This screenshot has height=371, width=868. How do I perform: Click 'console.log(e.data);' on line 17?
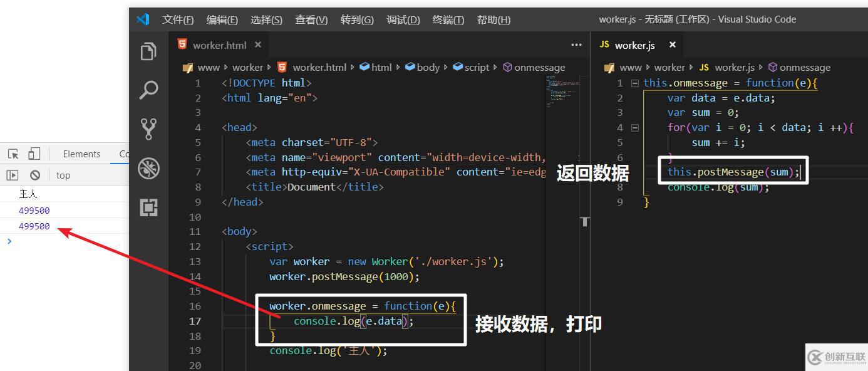(x=354, y=321)
